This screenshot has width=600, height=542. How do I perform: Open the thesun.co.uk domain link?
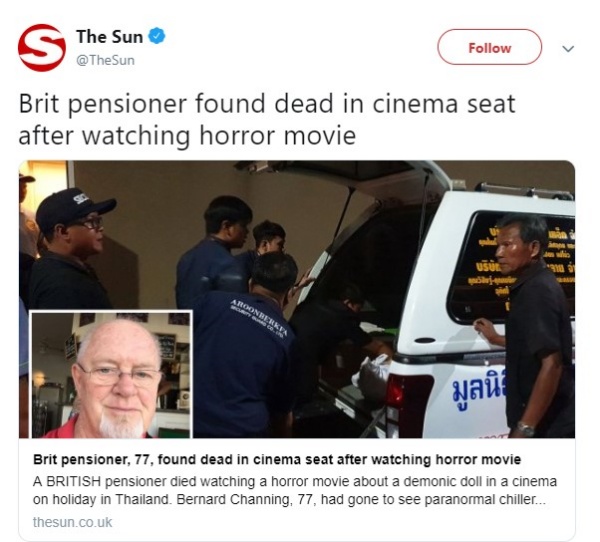[72, 522]
